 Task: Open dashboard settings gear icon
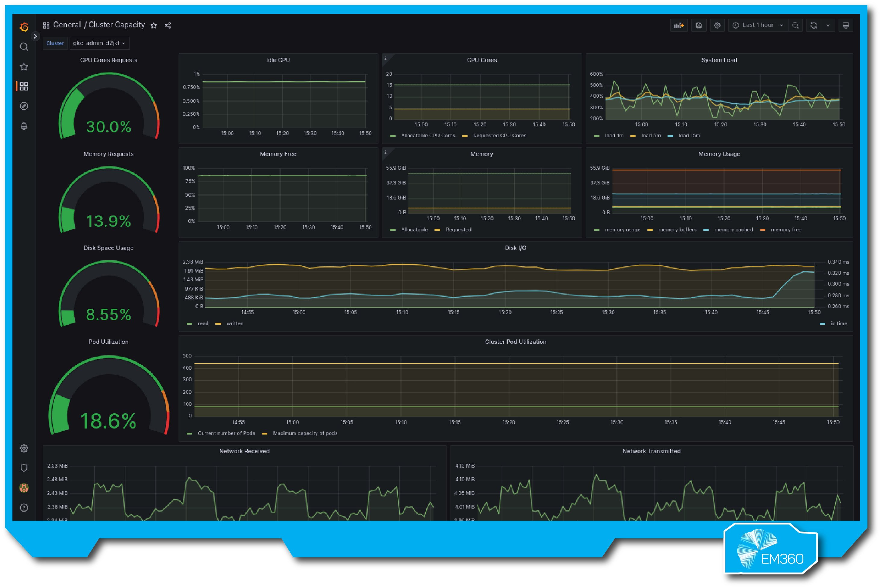click(x=718, y=26)
